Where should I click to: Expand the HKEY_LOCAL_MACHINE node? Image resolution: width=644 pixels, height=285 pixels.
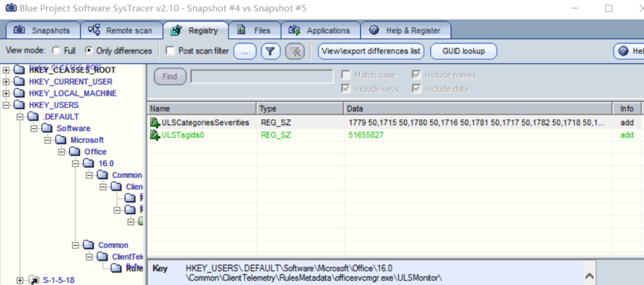point(6,93)
